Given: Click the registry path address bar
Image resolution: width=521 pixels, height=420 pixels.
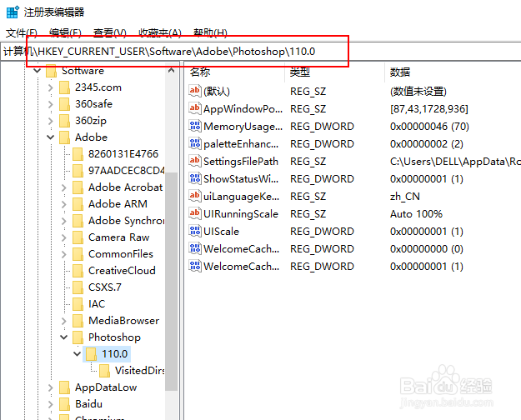Looking at the screenshot, I should [260, 52].
